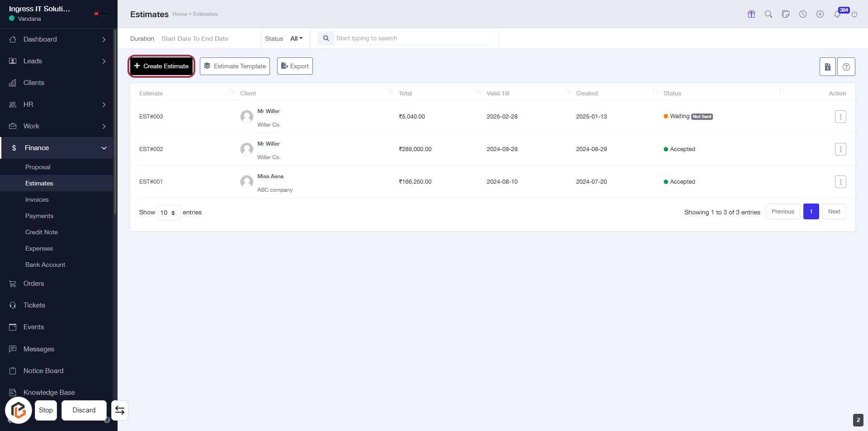Viewport: 868px width, 431px height.
Task: Open notifications bell with 384 badge
Action: coord(838,14)
